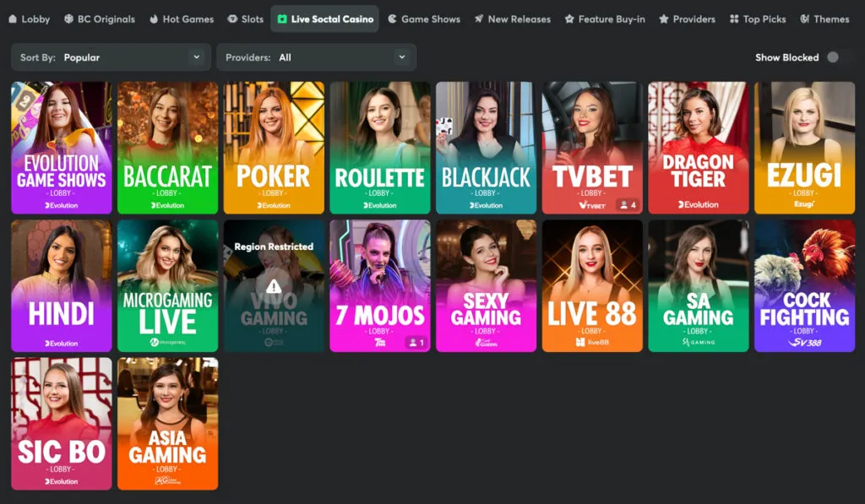
Task: Click the Themes icon
Action: [x=804, y=19]
